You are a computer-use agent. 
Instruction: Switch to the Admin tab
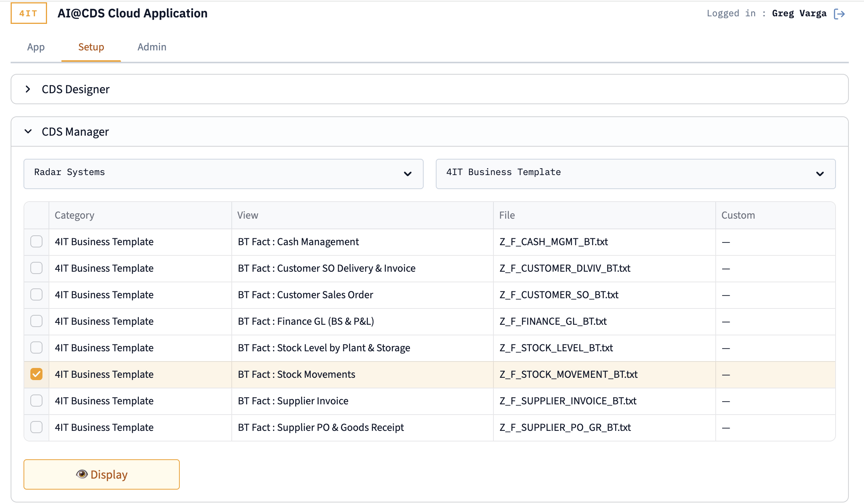point(152,47)
